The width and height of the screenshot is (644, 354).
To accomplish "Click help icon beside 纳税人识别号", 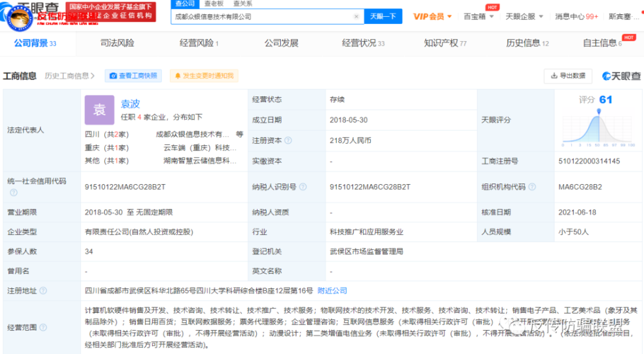I will pos(301,187).
